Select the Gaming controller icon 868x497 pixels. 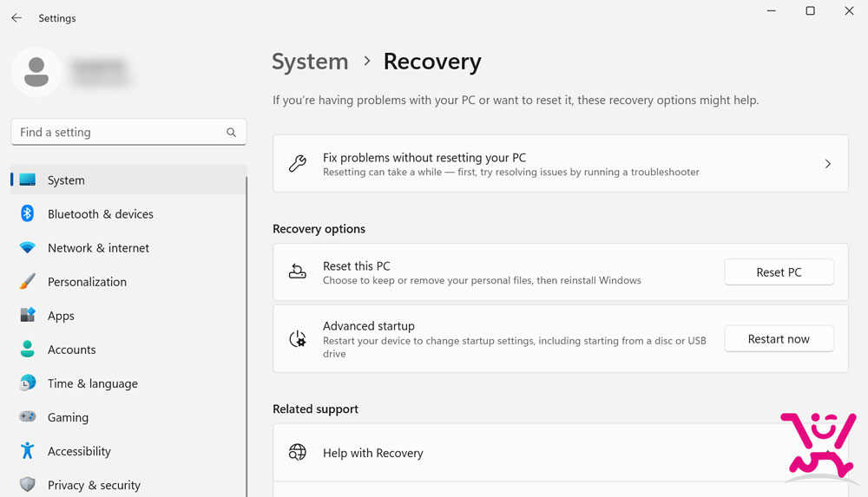point(27,416)
